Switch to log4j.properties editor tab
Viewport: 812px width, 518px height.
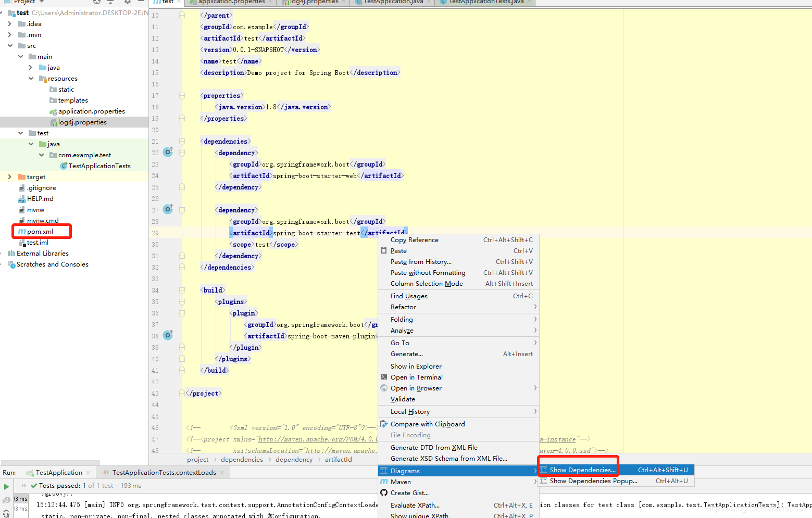tap(314, 2)
